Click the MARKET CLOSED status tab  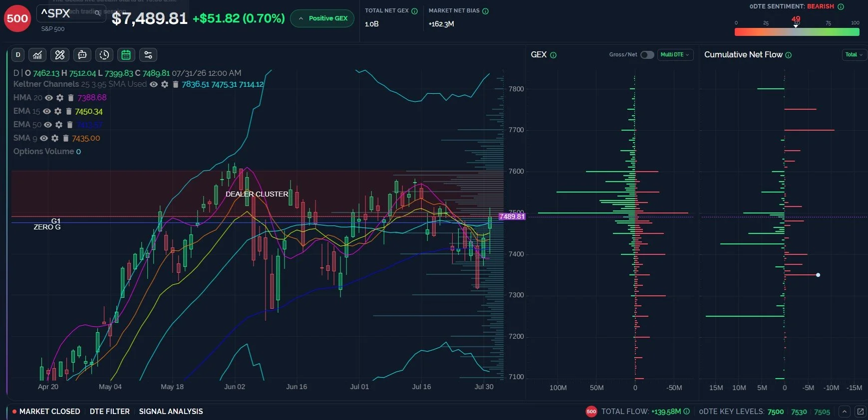46,412
